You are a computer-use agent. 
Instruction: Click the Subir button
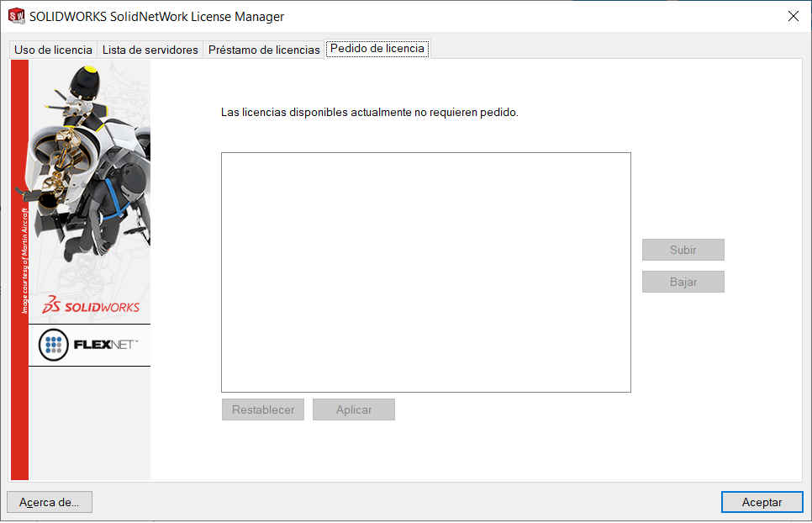click(683, 250)
